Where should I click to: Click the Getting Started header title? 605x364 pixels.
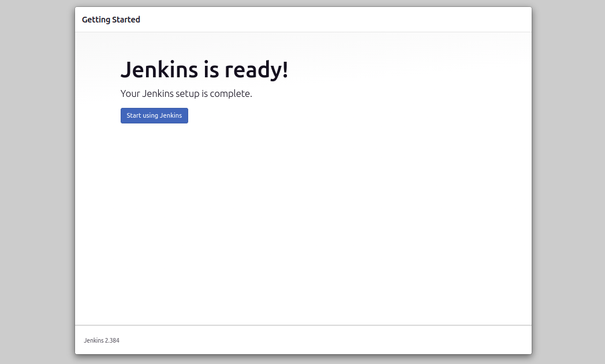[x=111, y=20]
